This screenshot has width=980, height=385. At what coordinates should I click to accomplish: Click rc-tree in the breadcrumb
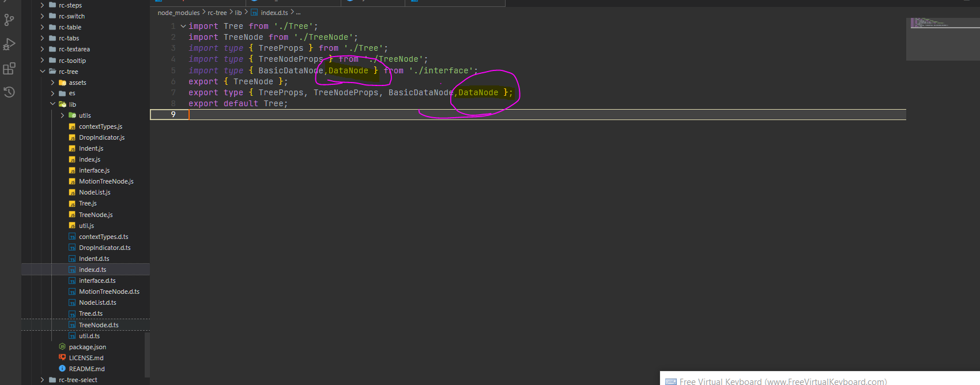(217, 13)
